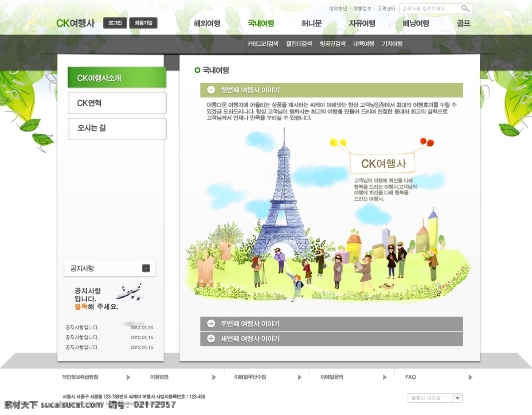Open the 패밀리 사이트 dropdown
Image resolution: width=532 pixels, height=415 pixels.
point(435,398)
